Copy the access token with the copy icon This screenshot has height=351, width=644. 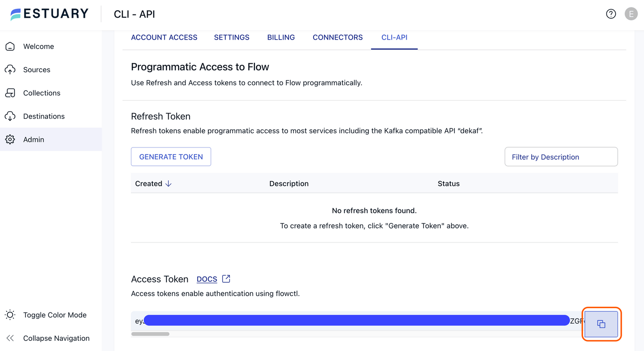coord(601,324)
